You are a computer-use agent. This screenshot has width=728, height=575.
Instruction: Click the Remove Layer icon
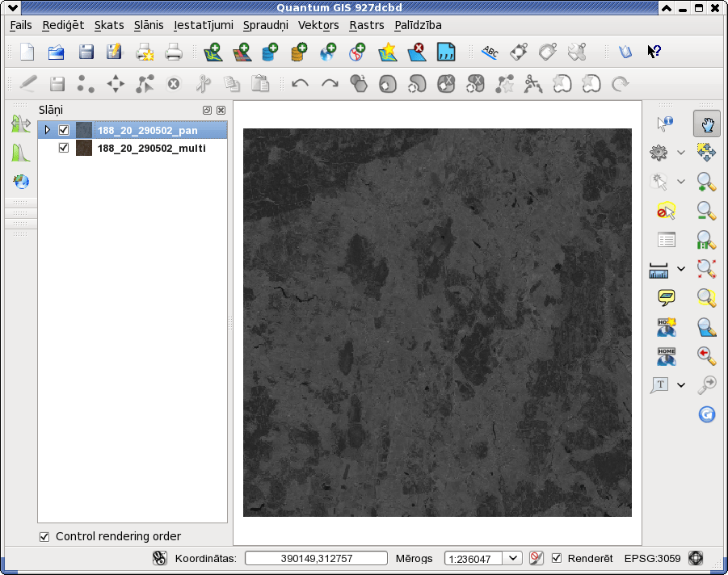(417, 52)
